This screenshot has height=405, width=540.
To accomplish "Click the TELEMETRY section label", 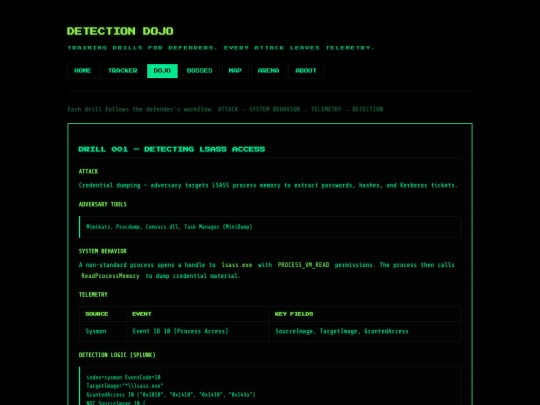I will 93,295.
